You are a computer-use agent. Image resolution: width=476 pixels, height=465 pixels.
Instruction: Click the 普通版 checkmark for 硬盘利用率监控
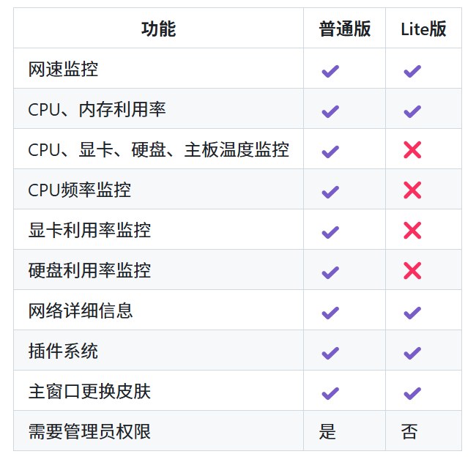[x=330, y=272]
